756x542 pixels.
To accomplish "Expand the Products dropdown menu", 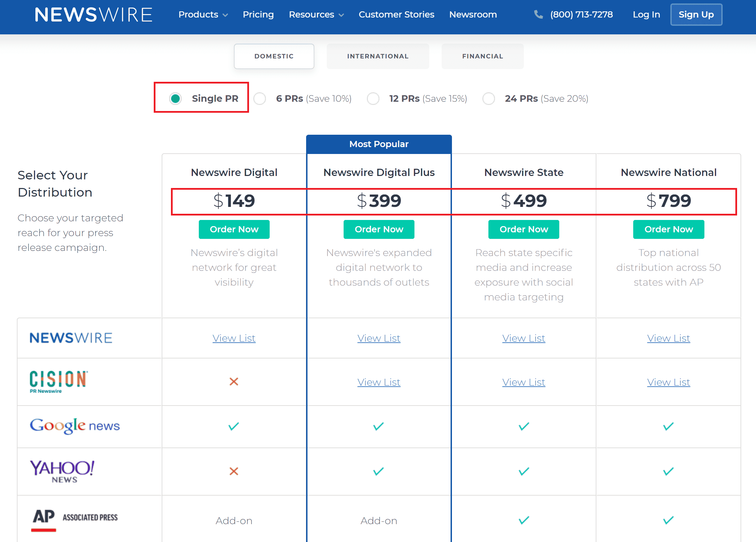I will click(x=203, y=14).
